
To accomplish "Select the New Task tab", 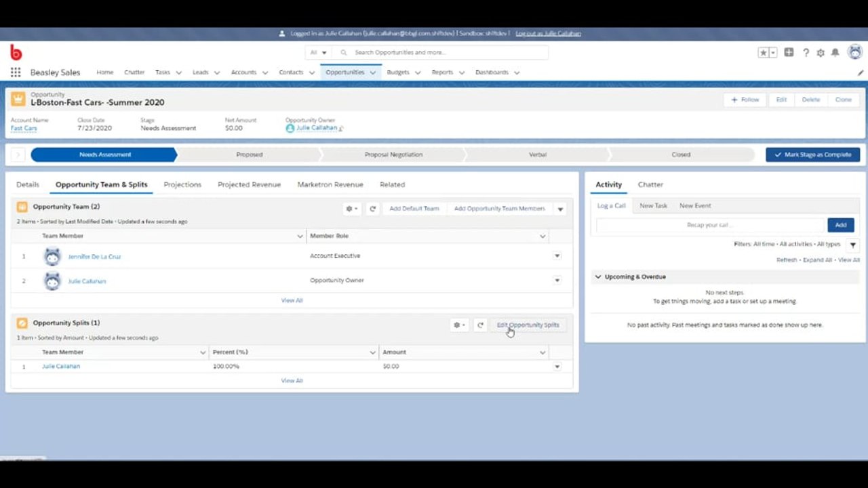I will [x=654, y=205].
